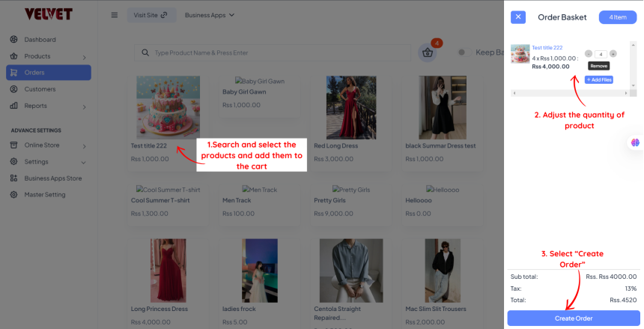Open the Business Apps dropdown
Viewport: 644px width, 329px height.
click(209, 15)
